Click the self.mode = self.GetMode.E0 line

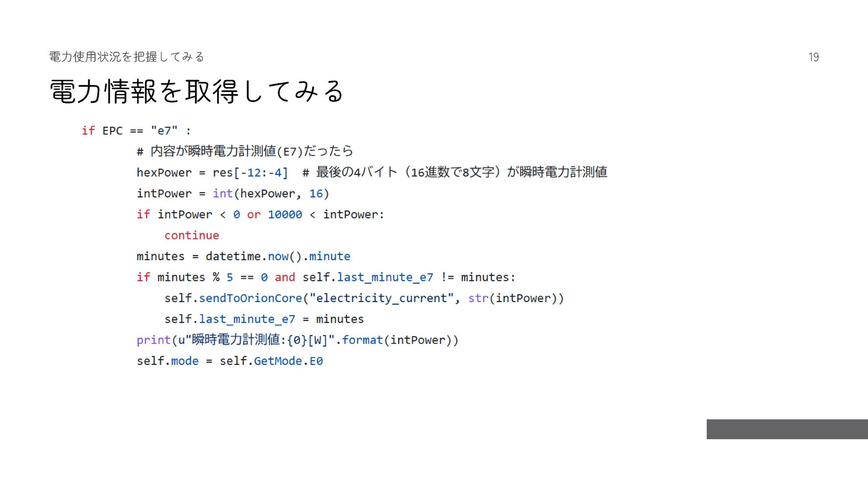point(230,361)
